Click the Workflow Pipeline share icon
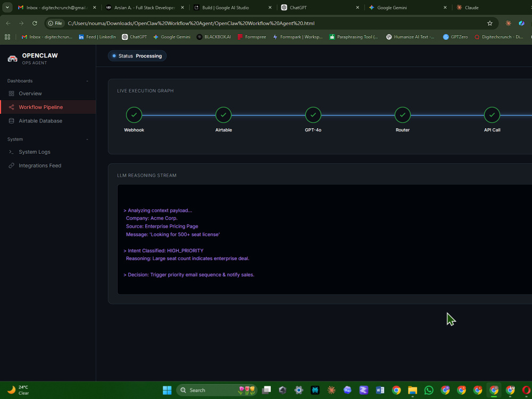The width and height of the screenshot is (532, 399). click(x=11, y=107)
